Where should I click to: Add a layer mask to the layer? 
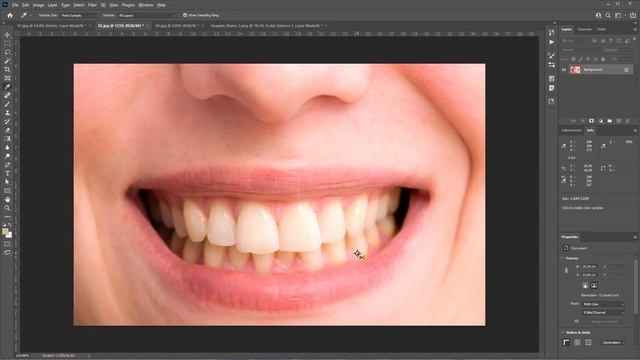(591, 121)
